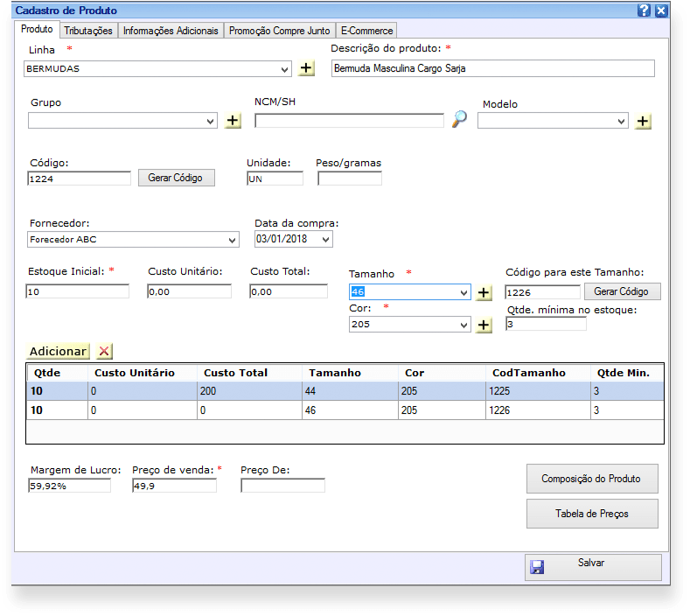Select the table row with Tamanho 46
Viewport: 690px width, 616px height.
coord(345,410)
